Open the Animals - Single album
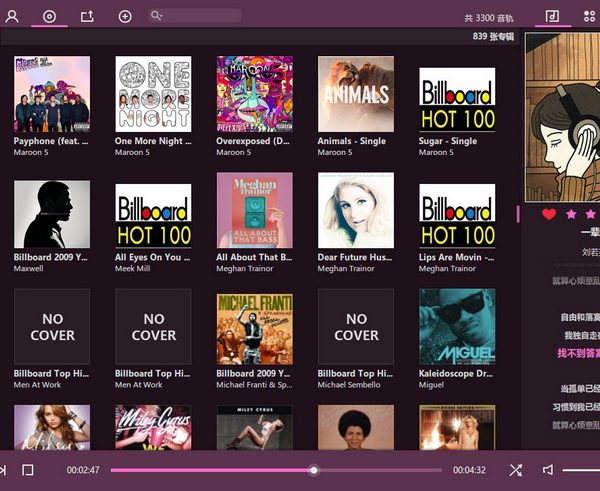This screenshot has height=491, width=600. pyautogui.click(x=356, y=94)
